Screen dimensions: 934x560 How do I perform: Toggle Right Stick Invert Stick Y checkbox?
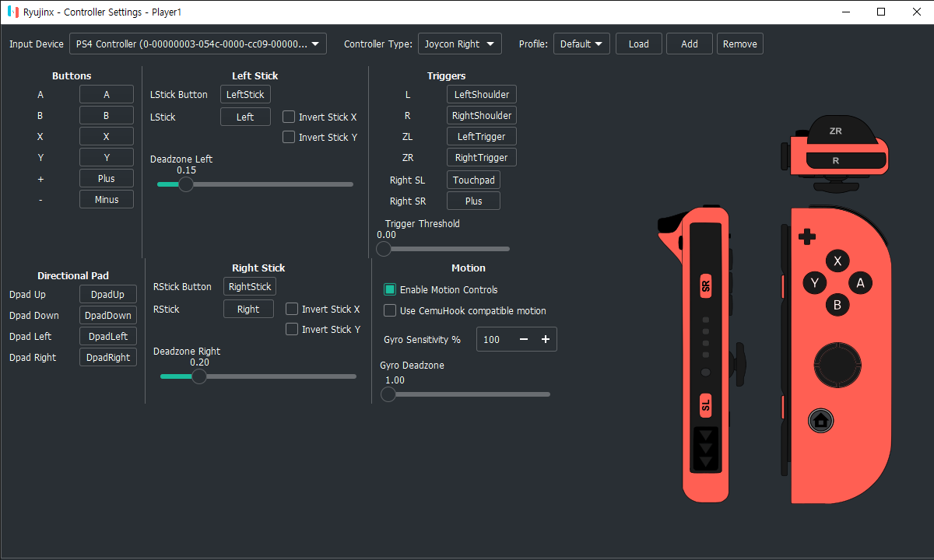(292, 329)
